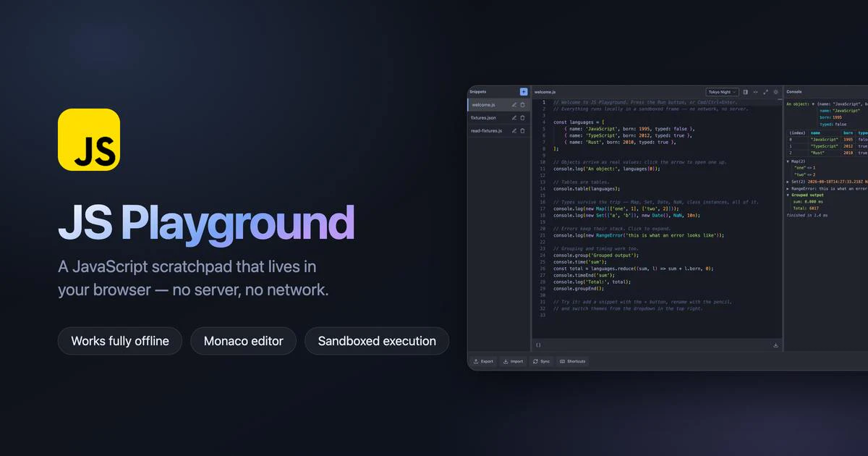The height and width of the screenshot is (456, 868).
Task: Collapse the Map(2) console entry
Action: click(788, 161)
